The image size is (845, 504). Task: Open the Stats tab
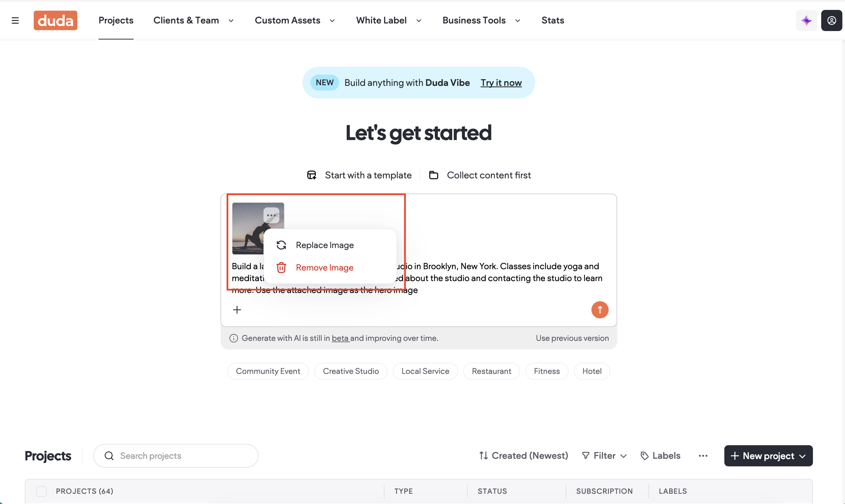click(553, 20)
